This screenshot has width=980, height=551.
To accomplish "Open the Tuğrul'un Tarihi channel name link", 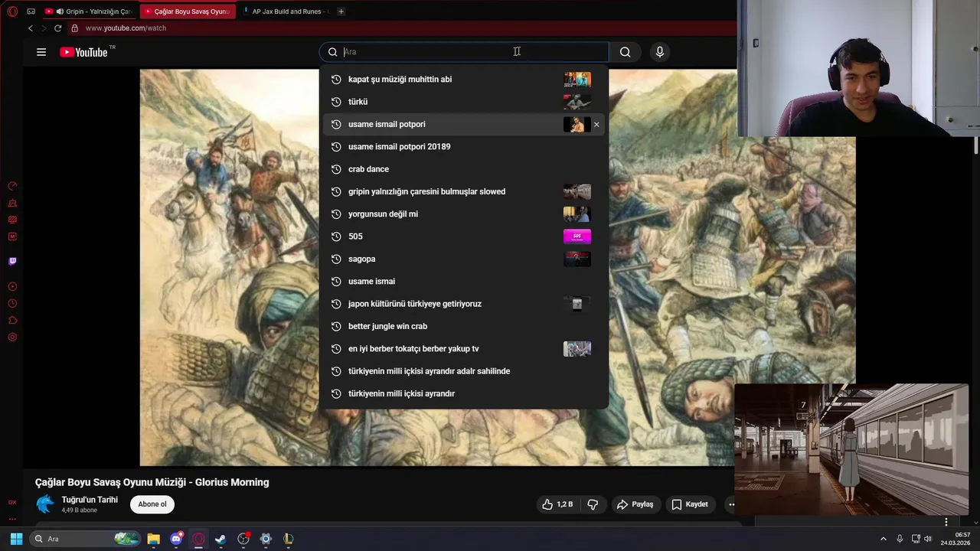I will [x=90, y=500].
